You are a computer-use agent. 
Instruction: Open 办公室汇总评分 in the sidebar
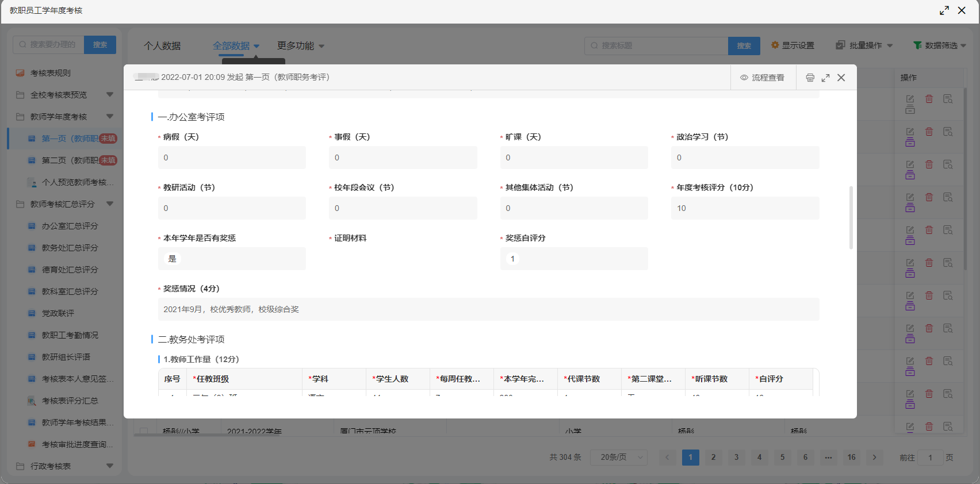pos(70,226)
